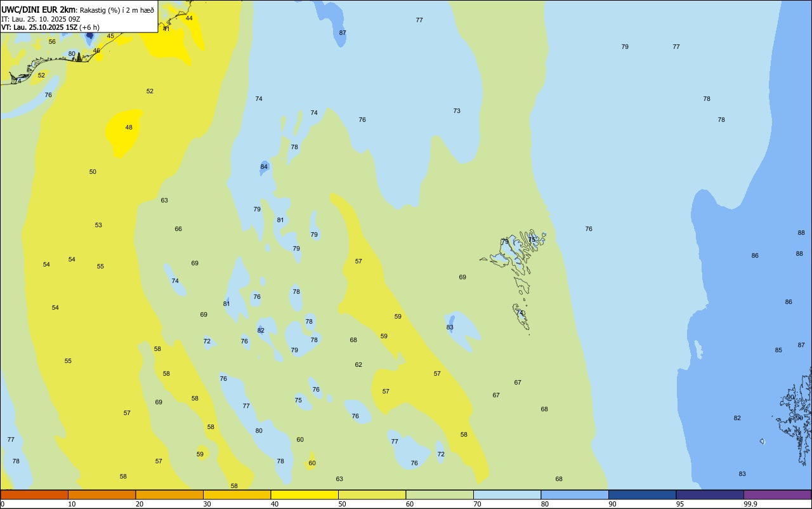Select the 90–95 dark blue legend swatch
This screenshot has height=509, width=812.
[x=642, y=494]
